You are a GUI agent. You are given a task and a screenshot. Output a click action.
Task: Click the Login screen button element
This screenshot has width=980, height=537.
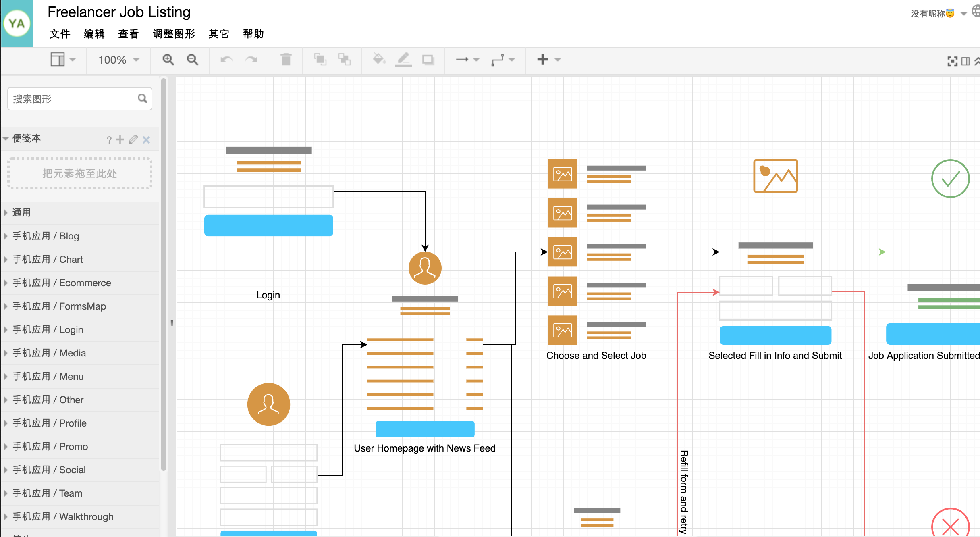[269, 225]
